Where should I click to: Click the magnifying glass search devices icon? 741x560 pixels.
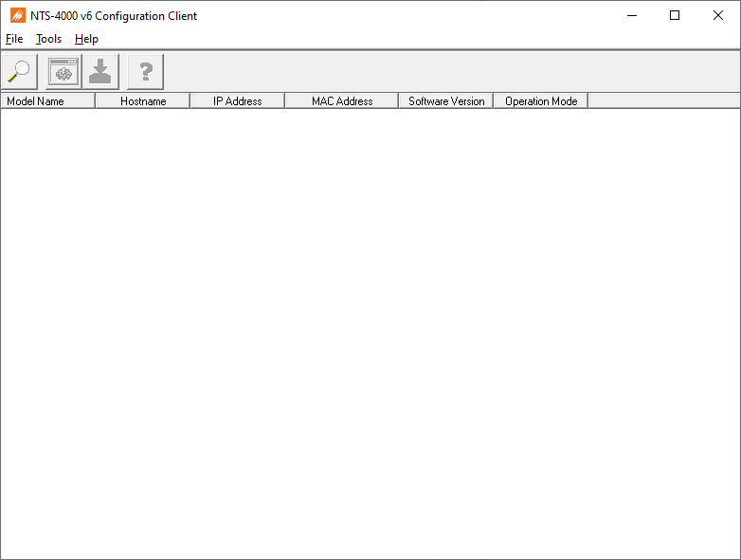coord(19,72)
